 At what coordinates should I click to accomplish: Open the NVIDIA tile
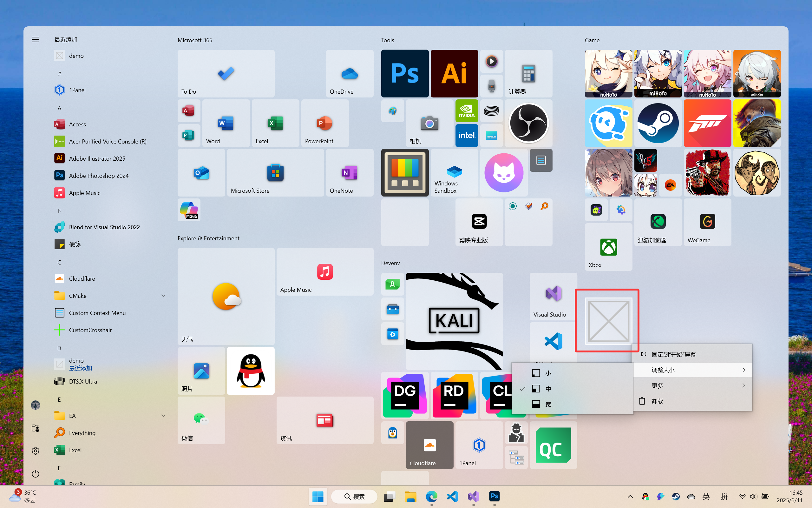point(467,111)
